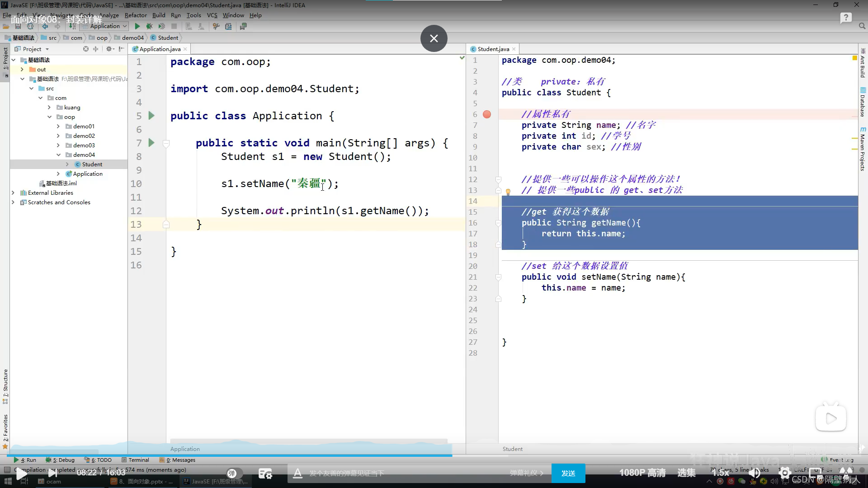Click the Search Everywhere magnifier icon
This screenshot has height=488, width=868.
point(862,26)
